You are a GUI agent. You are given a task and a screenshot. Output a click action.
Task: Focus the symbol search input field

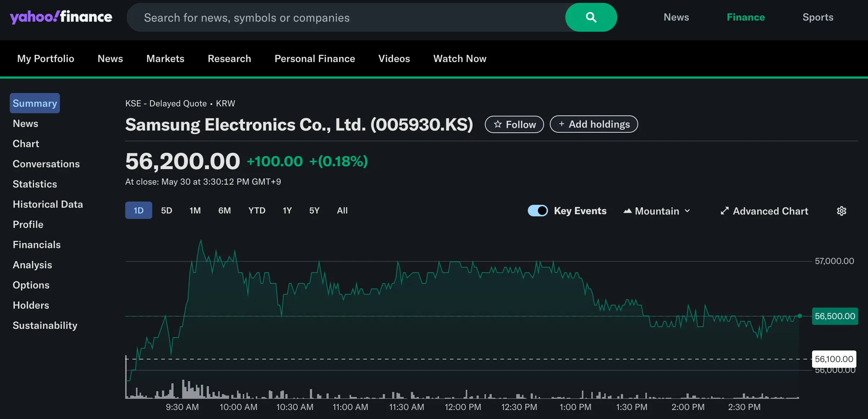click(346, 17)
